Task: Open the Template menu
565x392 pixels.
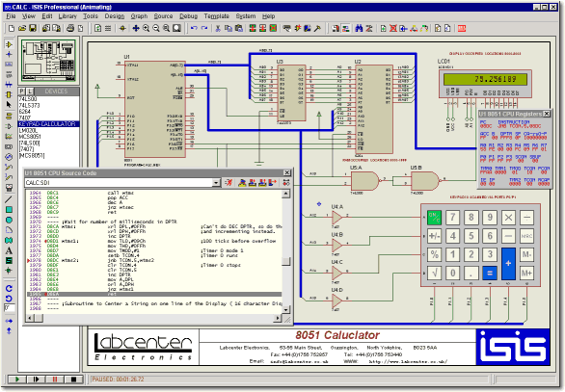Action: pyautogui.click(x=217, y=16)
